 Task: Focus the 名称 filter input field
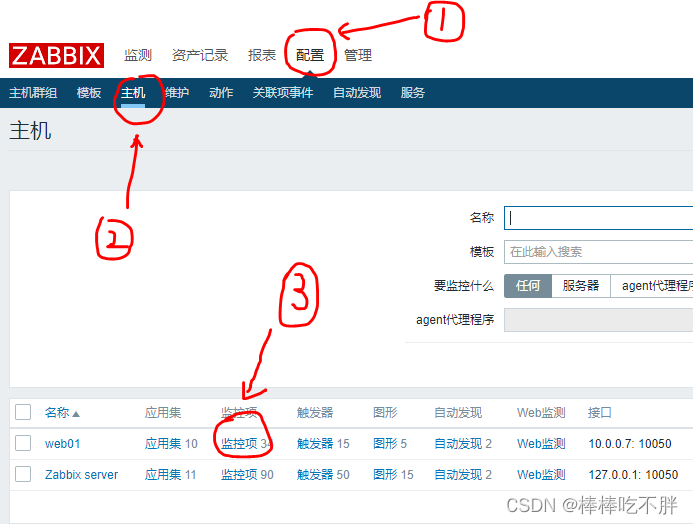pos(598,218)
